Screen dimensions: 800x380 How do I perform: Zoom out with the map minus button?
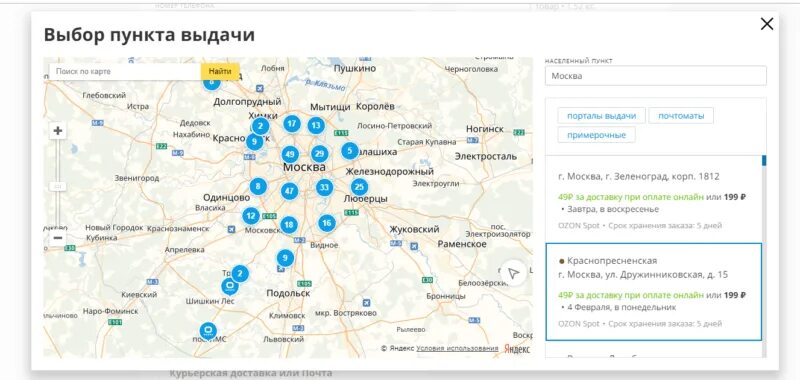[58, 238]
